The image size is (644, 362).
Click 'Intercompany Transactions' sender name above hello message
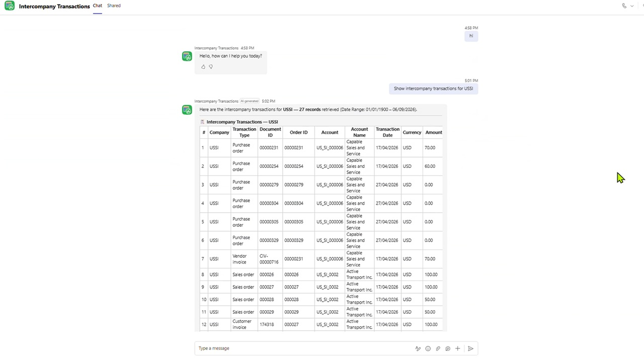(x=216, y=48)
